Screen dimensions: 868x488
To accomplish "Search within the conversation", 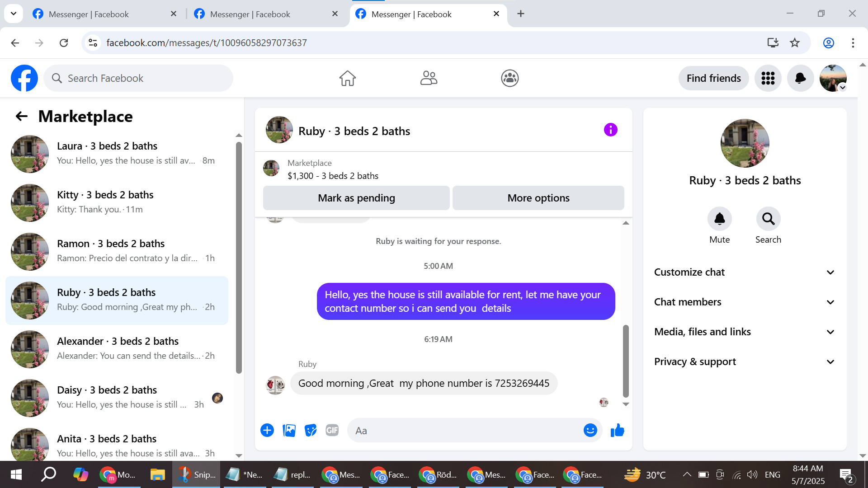I will (768, 219).
